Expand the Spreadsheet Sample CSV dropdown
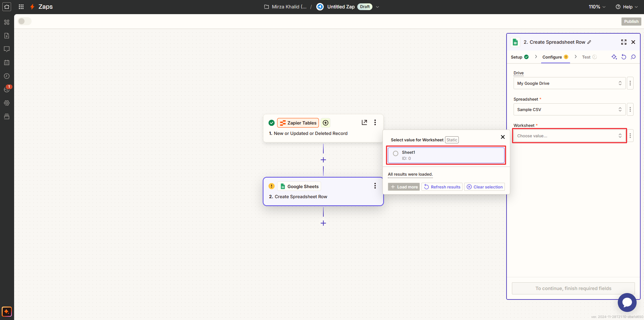The height and width of the screenshot is (320, 644). [x=569, y=109]
